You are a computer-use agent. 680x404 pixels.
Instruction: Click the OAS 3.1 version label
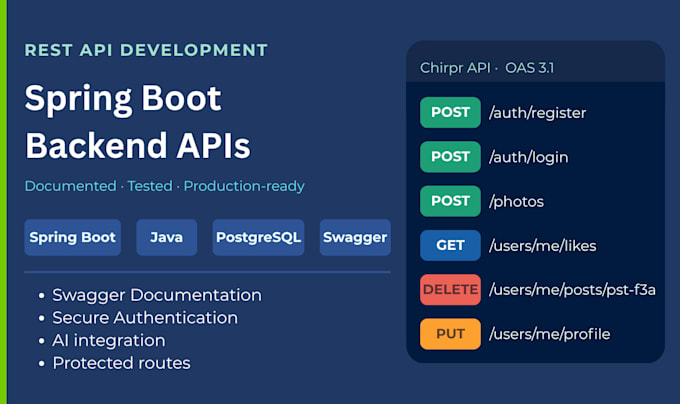point(530,68)
